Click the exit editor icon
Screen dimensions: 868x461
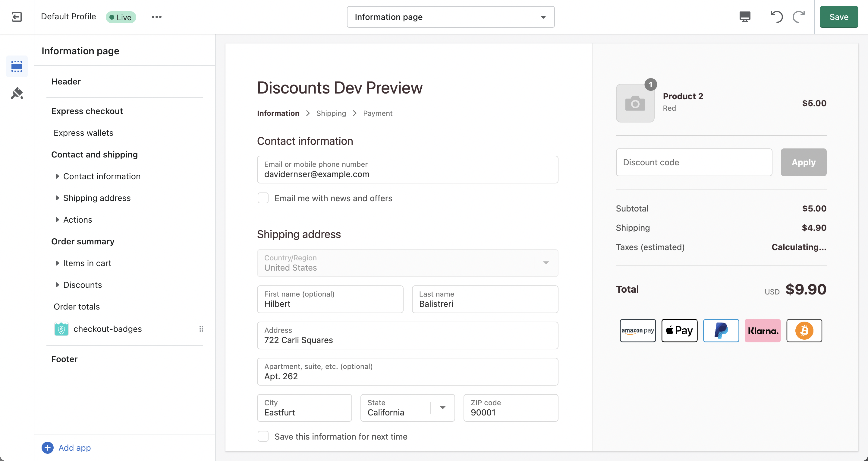[x=17, y=17]
